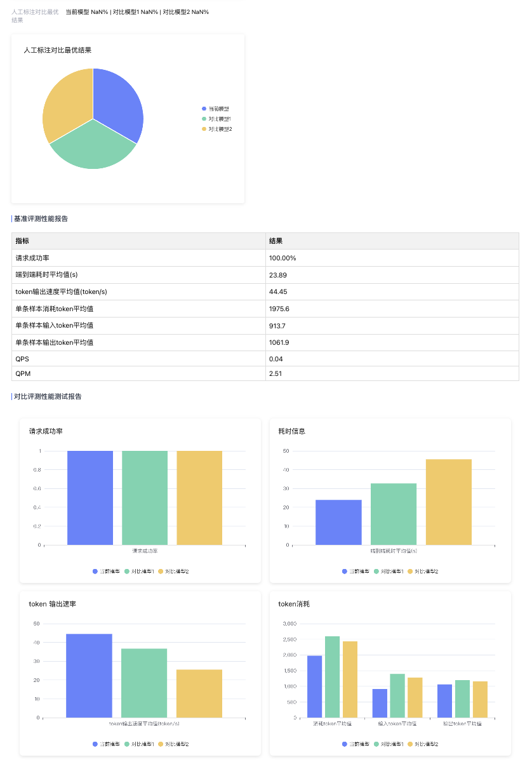Toggle 对比模型1 legend in the pie chart
The image size is (532, 776).
coord(216,119)
